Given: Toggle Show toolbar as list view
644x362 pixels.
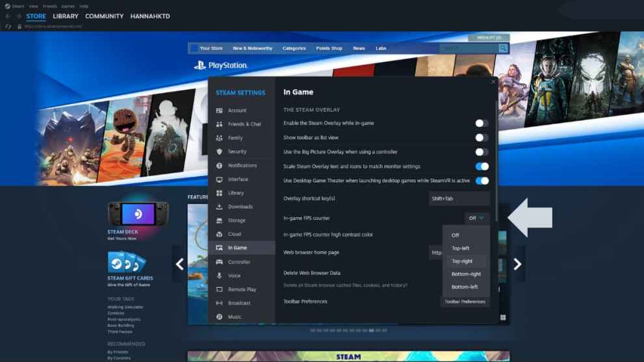Looking at the screenshot, I should coord(481,138).
